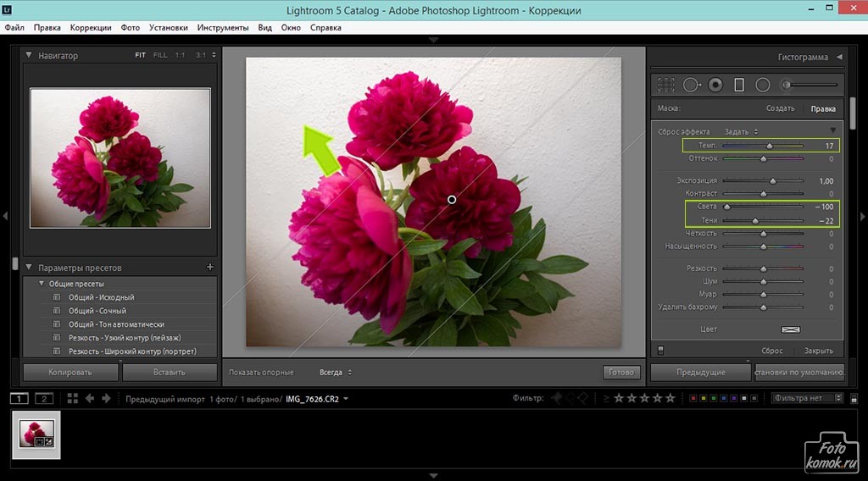Open the Задать effect preset dropdown
This screenshot has height=481, width=868.
741,132
